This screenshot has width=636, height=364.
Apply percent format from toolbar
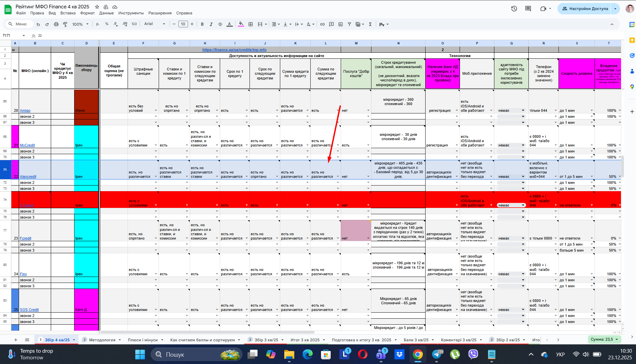click(107, 24)
